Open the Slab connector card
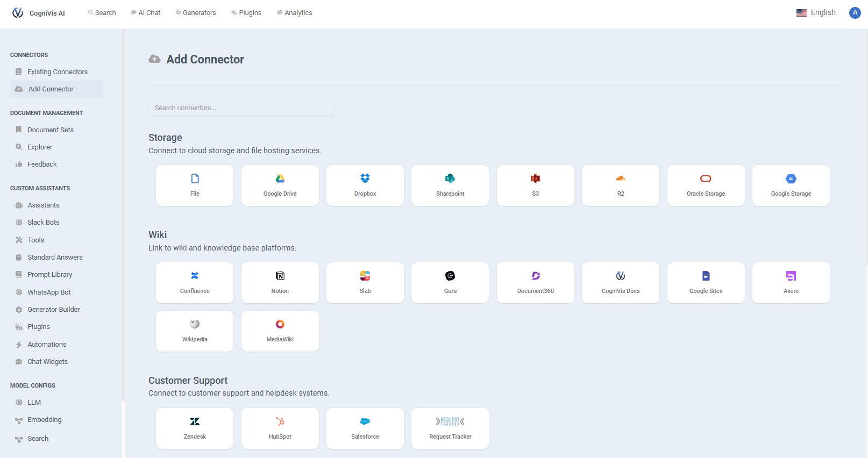This screenshot has height=458, width=868. [x=365, y=283]
